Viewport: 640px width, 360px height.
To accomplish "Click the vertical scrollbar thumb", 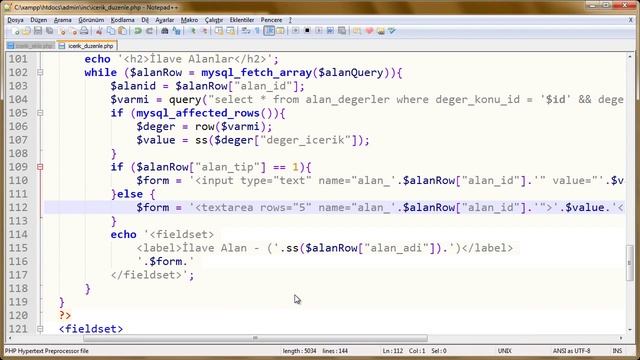I will 629,263.
